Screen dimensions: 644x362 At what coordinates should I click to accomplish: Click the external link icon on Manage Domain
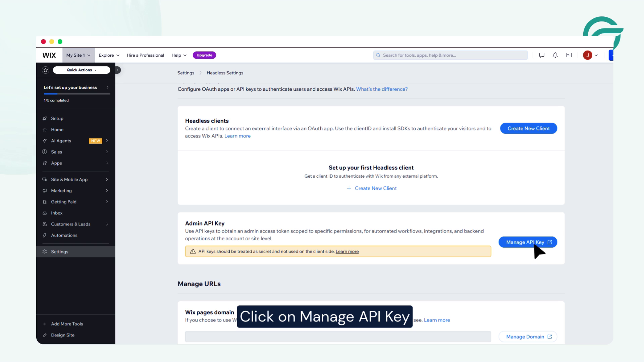coord(549,337)
